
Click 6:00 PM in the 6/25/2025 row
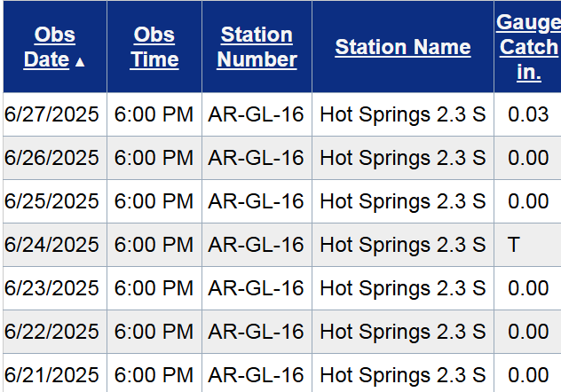tap(154, 201)
